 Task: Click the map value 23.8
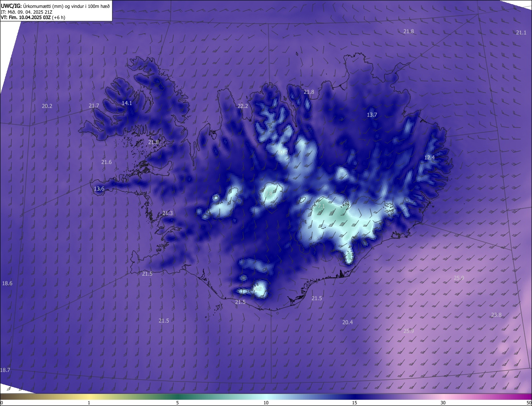[496, 315]
